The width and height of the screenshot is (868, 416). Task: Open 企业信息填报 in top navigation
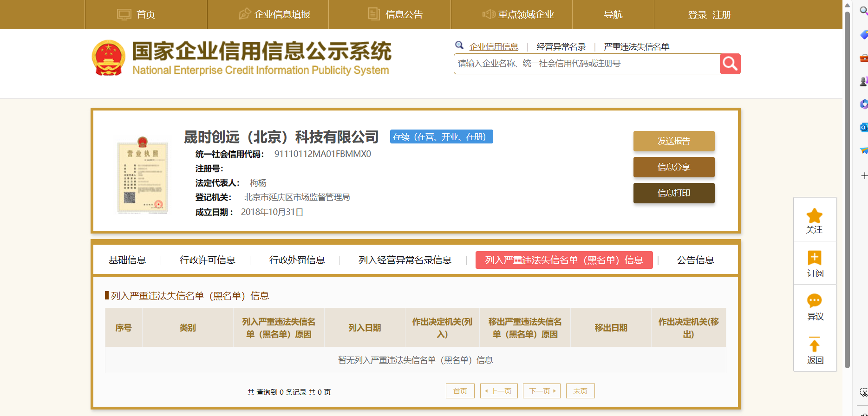click(274, 15)
